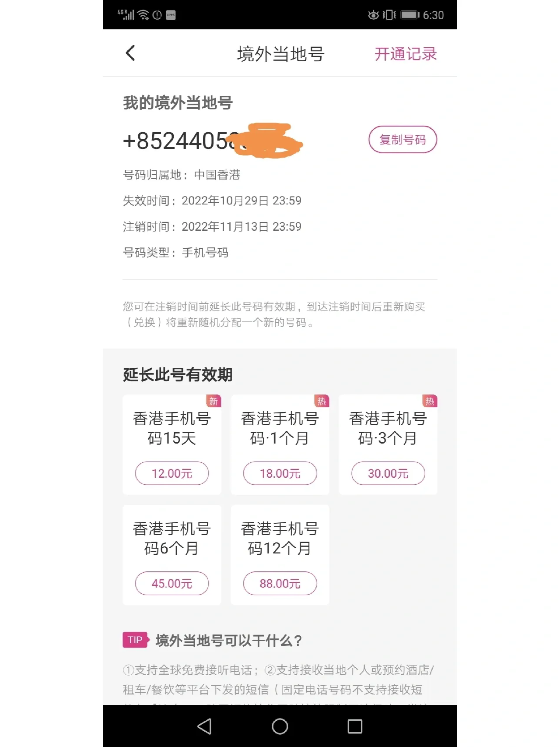The width and height of the screenshot is (560, 747).
Task: Tap the HMS badge icon in the status bar
Action: (x=170, y=15)
